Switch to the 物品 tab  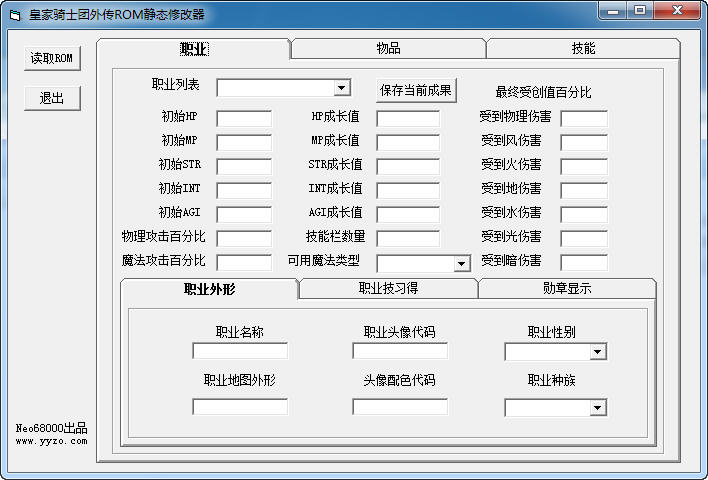(x=388, y=48)
